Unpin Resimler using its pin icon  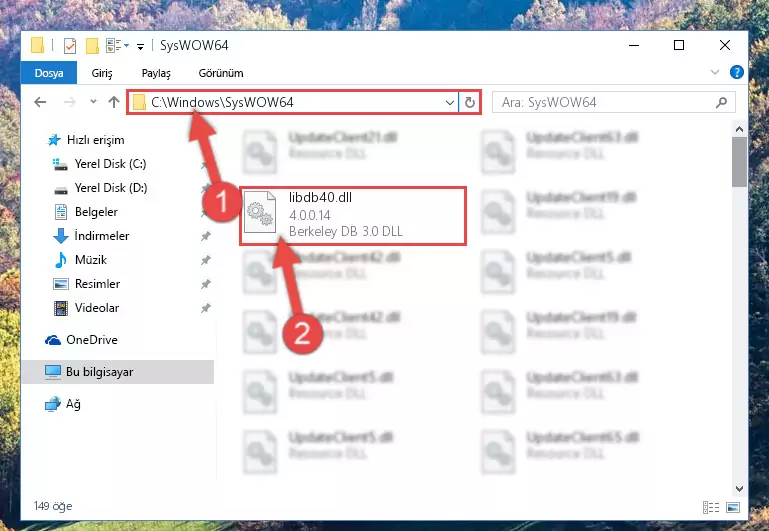(205, 284)
